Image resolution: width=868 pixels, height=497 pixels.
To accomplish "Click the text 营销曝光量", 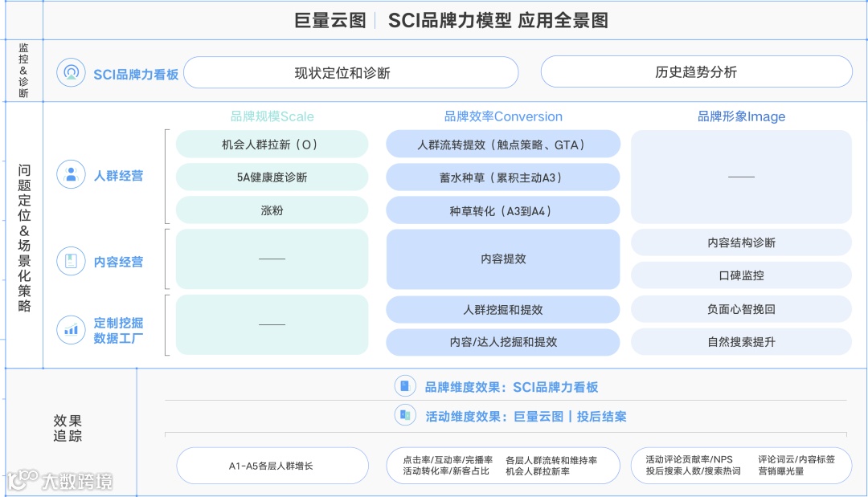I will tap(781, 471).
